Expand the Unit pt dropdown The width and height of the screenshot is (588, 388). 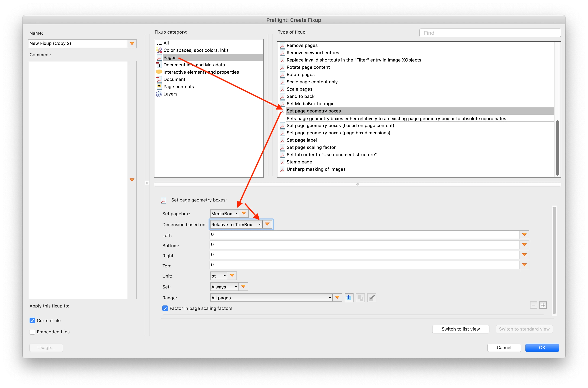coord(218,276)
